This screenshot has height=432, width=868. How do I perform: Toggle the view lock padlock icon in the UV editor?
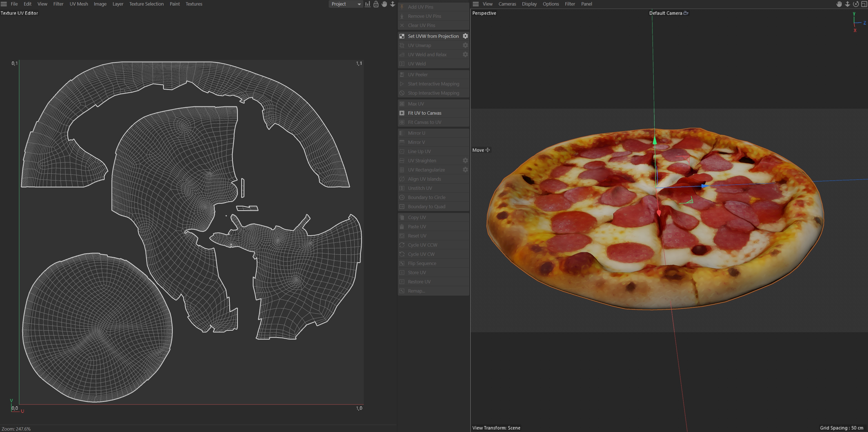click(x=376, y=4)
